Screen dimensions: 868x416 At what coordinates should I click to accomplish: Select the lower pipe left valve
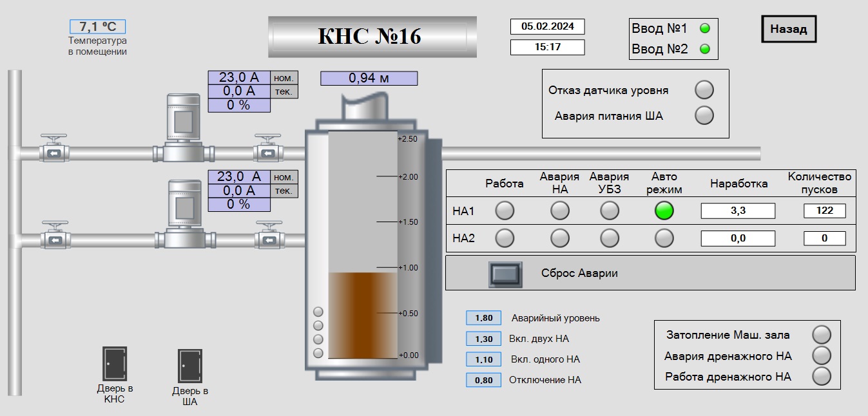pyautogui.click(x=53, y=240)
